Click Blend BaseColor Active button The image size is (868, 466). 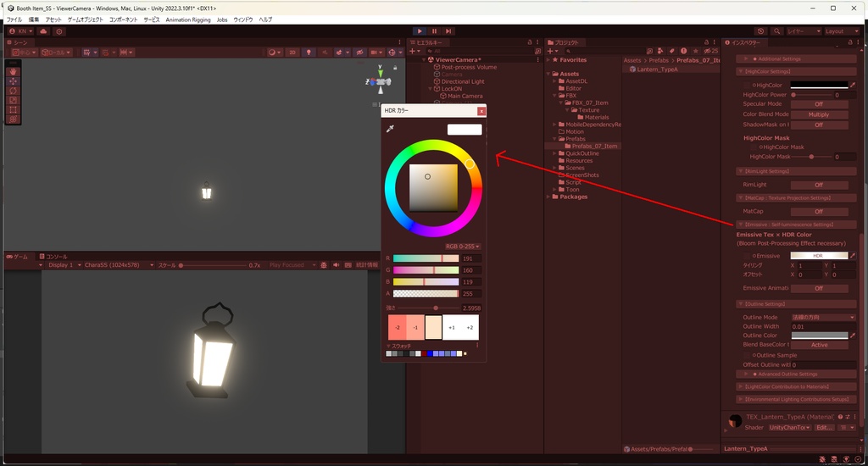coord(820,345)
